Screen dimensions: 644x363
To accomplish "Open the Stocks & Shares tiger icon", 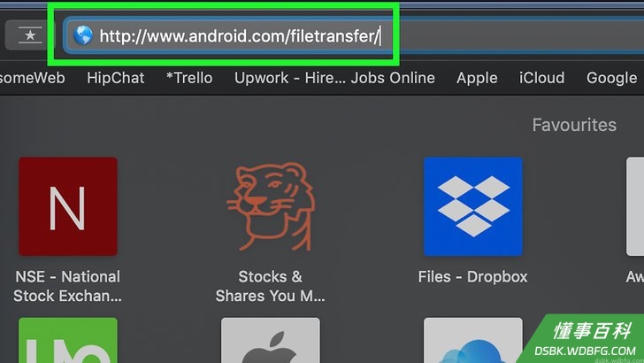I will [x=271, y=206].
